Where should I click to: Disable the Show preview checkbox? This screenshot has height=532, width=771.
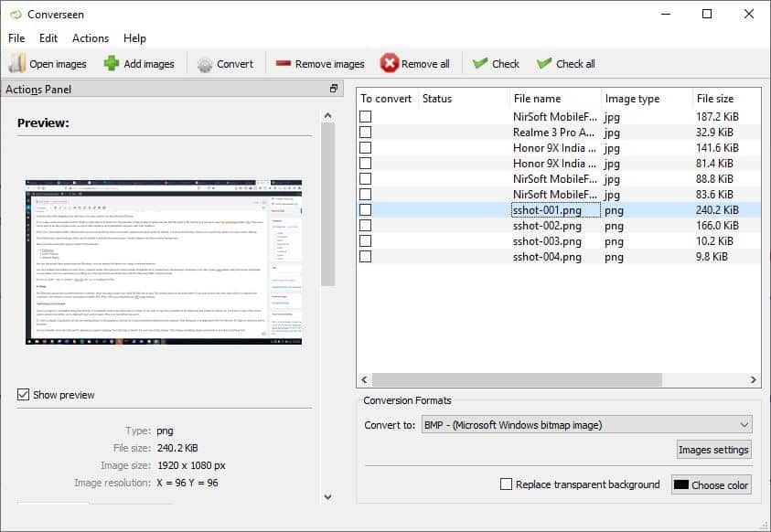(x=24, y=395)
